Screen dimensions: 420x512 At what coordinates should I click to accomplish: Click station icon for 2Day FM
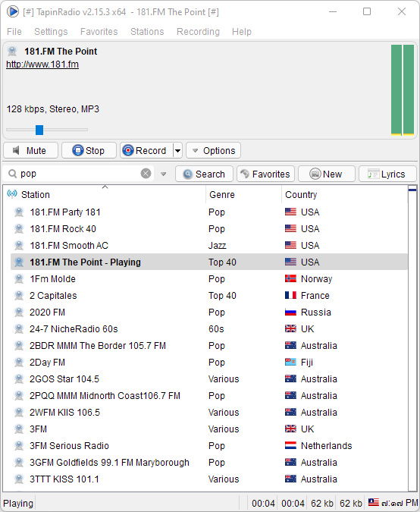pos(19,362)
